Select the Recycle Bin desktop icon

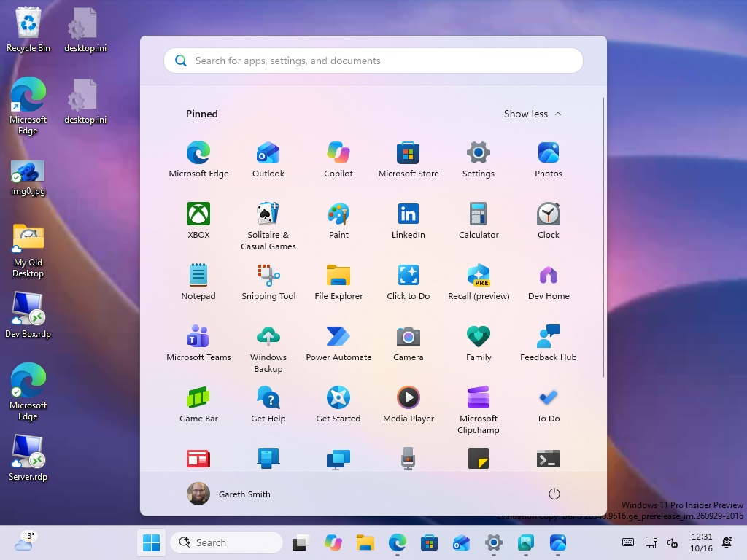[x=28, y=29]
